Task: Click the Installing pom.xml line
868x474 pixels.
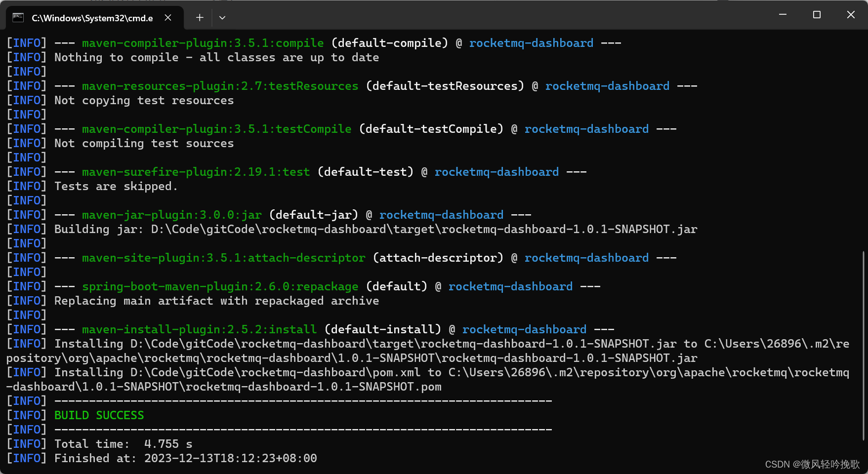Action: pos(428,379)
